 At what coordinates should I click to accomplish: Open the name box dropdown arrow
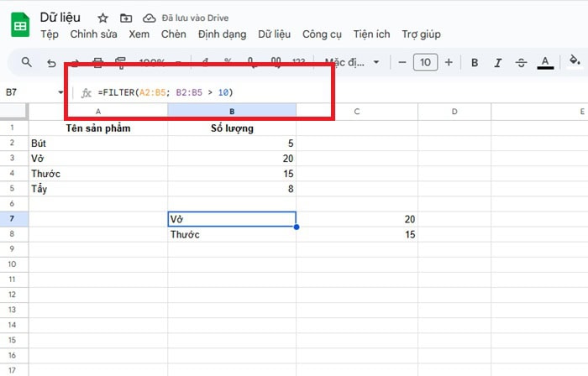[60, 92]
